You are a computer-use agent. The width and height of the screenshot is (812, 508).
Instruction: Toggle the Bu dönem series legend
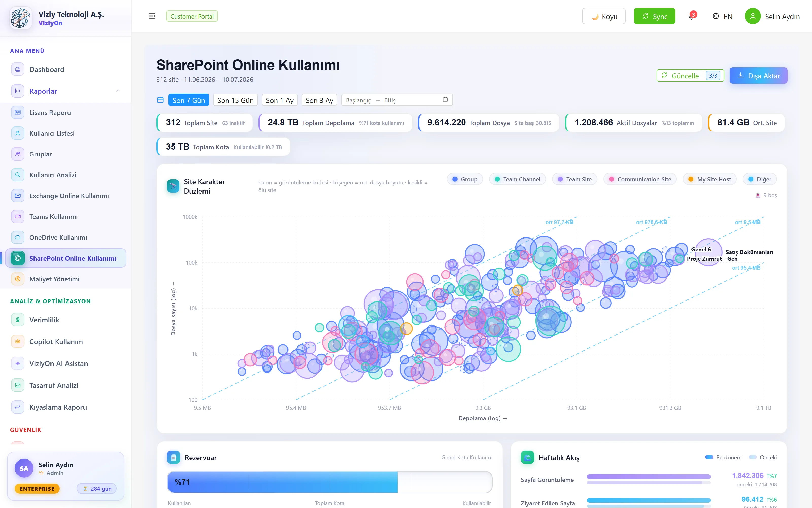(x=723, y=457)
